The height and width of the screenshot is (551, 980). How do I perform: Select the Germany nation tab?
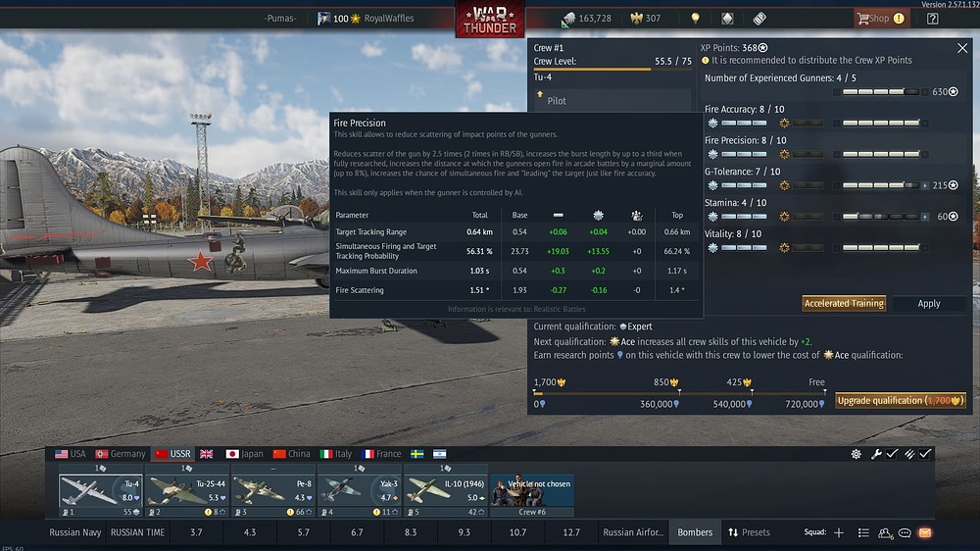pos(120,453)
